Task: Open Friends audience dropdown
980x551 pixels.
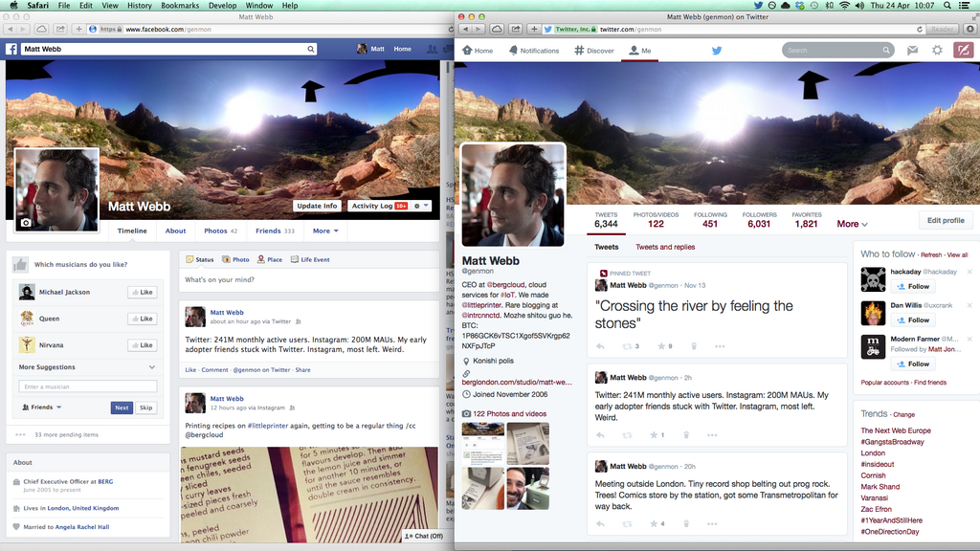Action: [42, 408]
